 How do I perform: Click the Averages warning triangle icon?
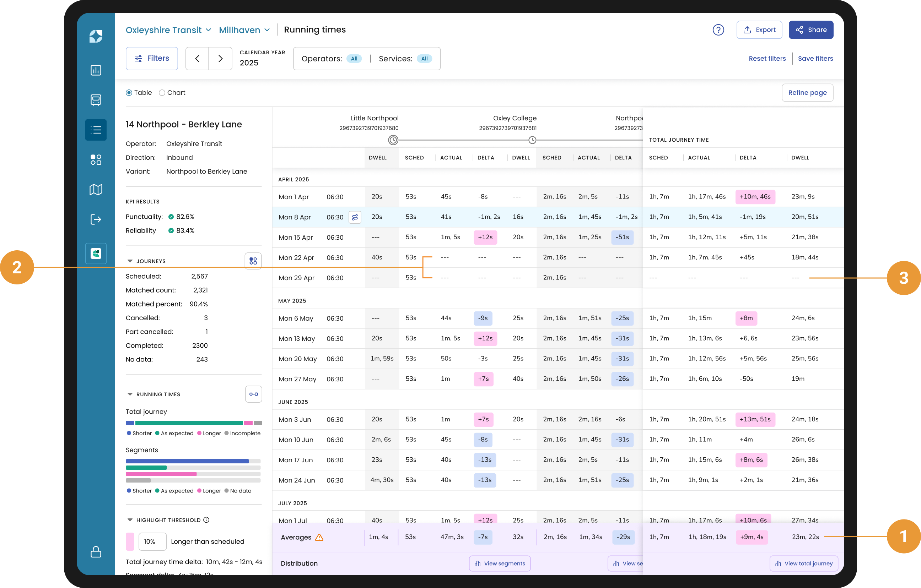click(x=319, y=538)
